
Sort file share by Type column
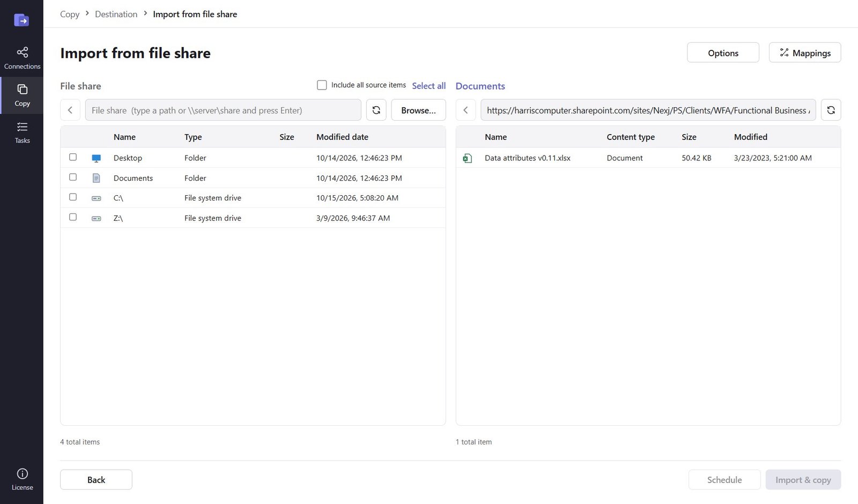pyautogui.click(x=193, y=137)
